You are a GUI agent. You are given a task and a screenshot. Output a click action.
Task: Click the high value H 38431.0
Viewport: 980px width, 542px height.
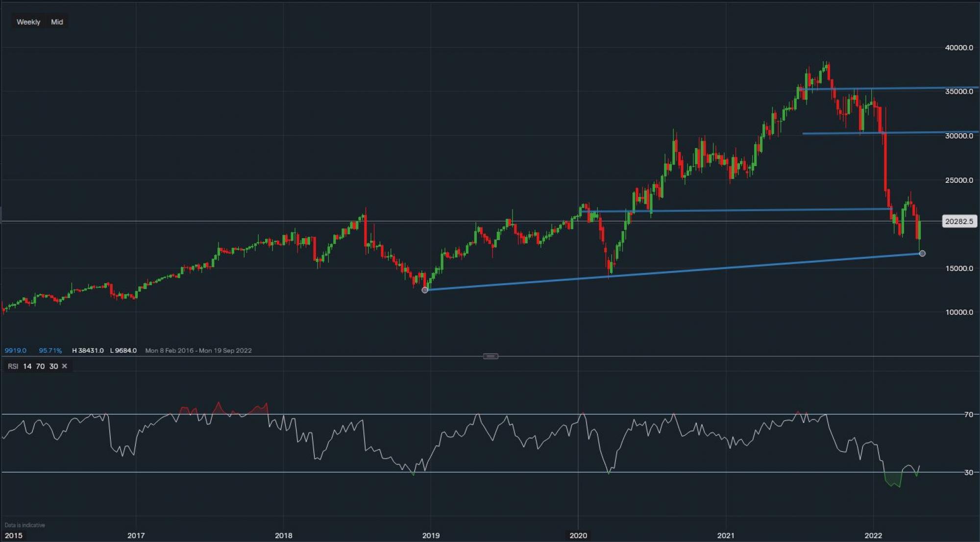coord(87,350)
